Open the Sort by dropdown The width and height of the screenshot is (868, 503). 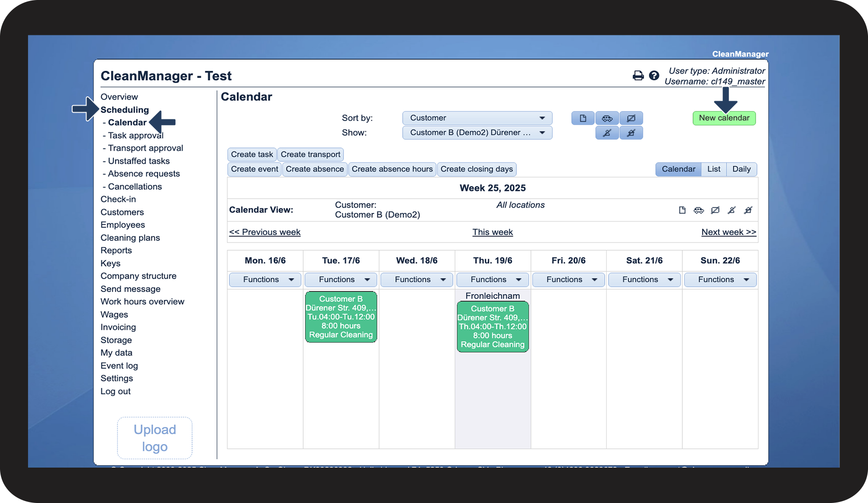[x=477, y=118]
